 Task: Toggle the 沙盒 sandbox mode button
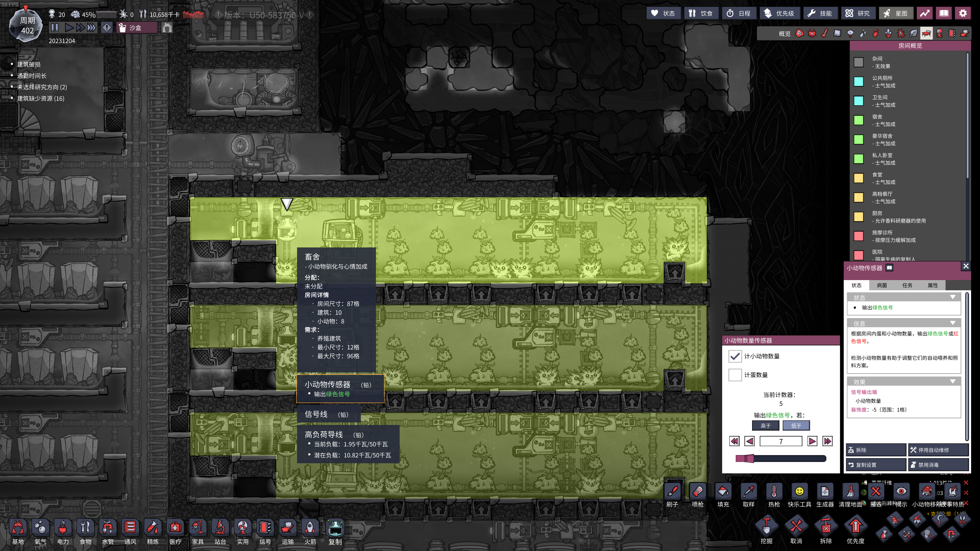[137, 28]
